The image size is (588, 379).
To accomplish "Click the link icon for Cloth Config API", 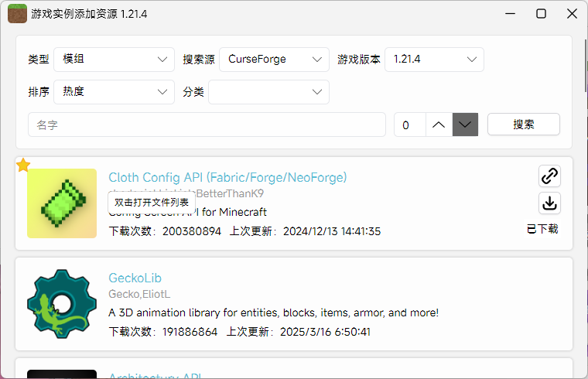I will coord(549,176).
